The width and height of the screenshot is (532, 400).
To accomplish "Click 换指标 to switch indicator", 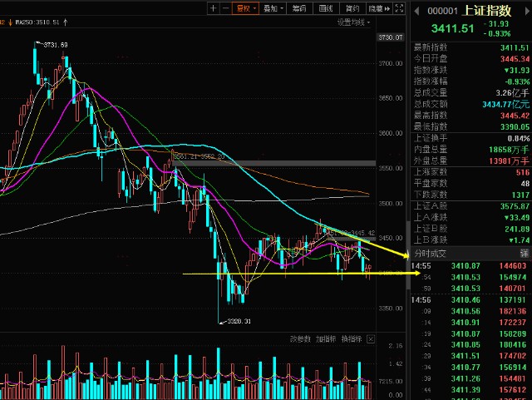I will click(x=352, y=338).
